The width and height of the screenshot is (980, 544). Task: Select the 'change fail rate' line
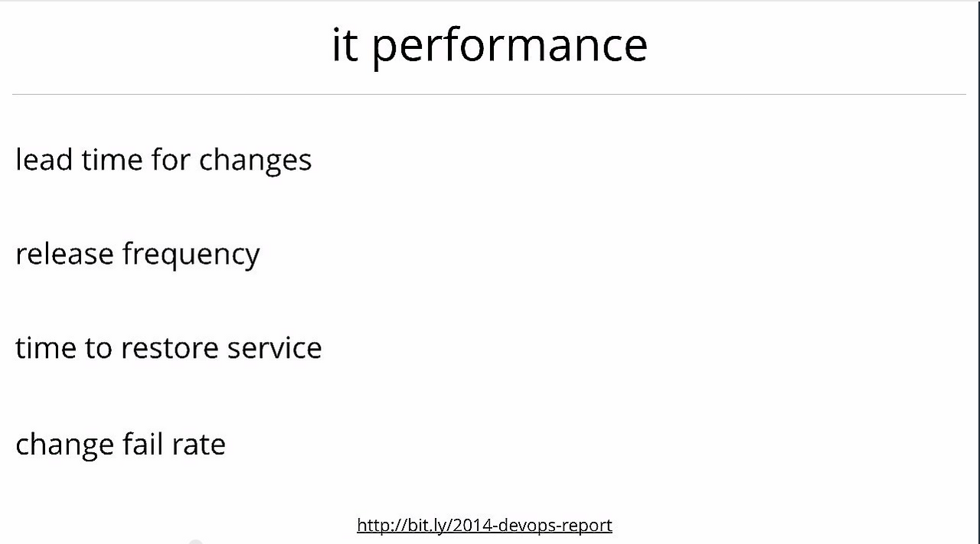(x=120, y=444)
